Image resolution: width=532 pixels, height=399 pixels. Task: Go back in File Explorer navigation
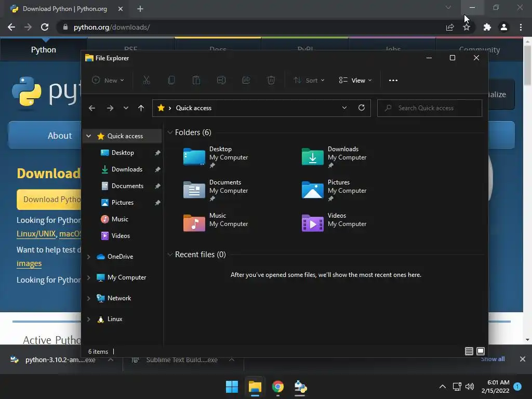[91, 108]
